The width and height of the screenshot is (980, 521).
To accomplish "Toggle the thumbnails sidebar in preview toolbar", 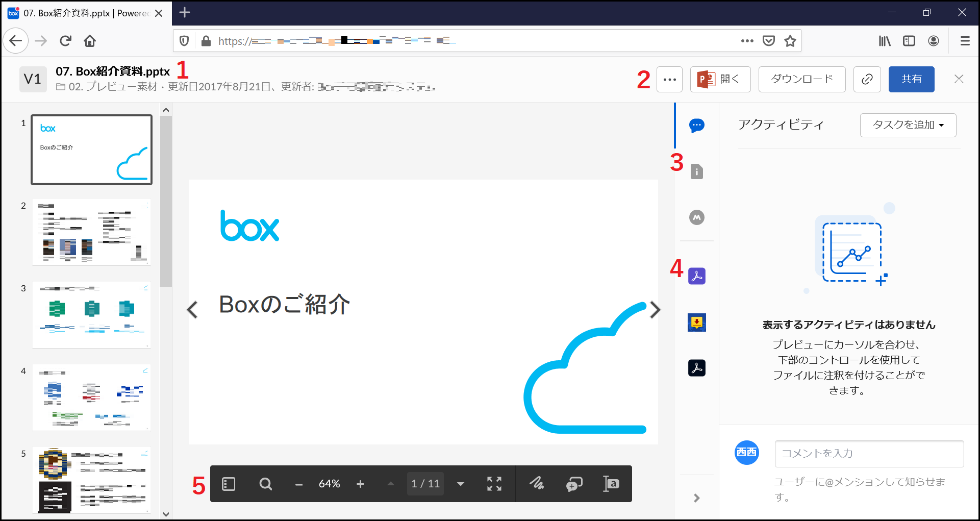I will (x=229, y=484).
